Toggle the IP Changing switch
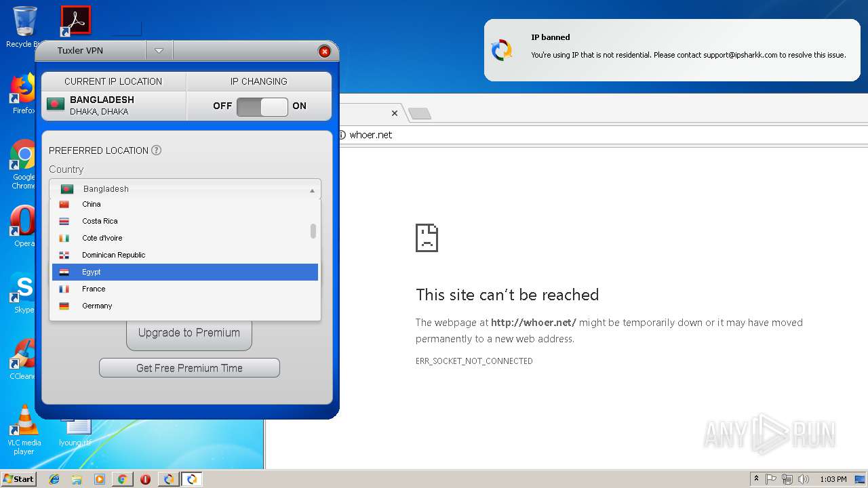The width and height of the screenshot is (868, 488). click(x=262, y=106)
